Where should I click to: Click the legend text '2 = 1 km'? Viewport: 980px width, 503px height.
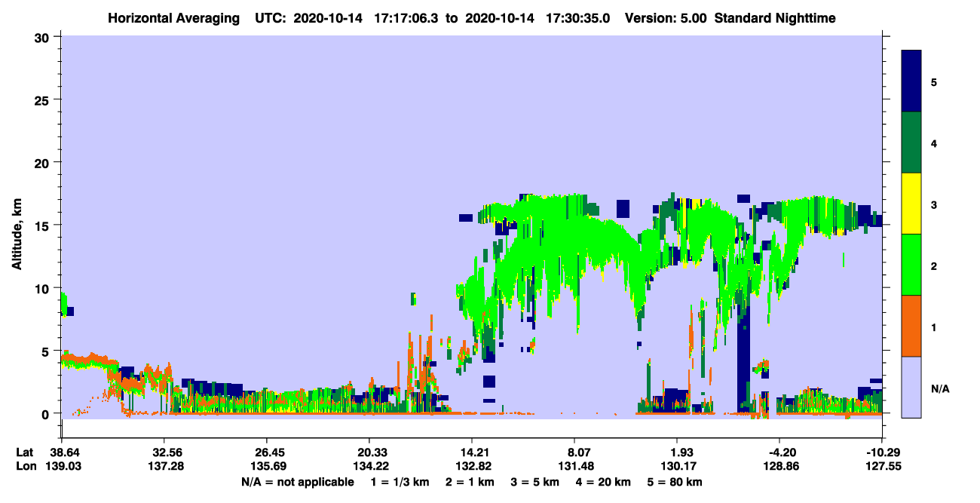470,482
